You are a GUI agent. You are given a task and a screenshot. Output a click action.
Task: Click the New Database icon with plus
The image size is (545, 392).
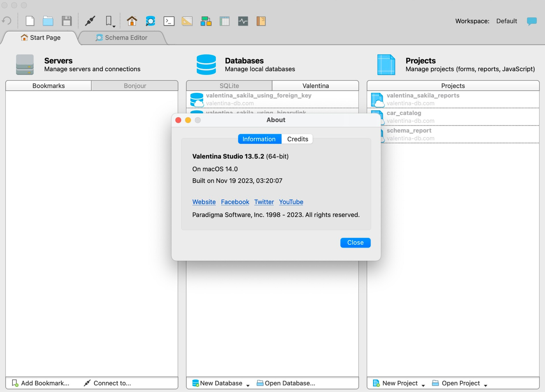click(x=195, y=383)
